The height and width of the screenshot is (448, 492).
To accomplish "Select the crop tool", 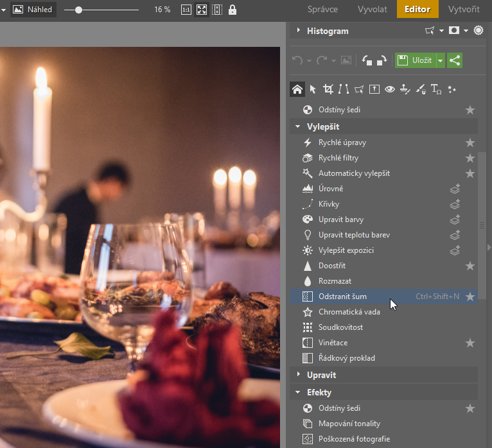I will (328, 89).
